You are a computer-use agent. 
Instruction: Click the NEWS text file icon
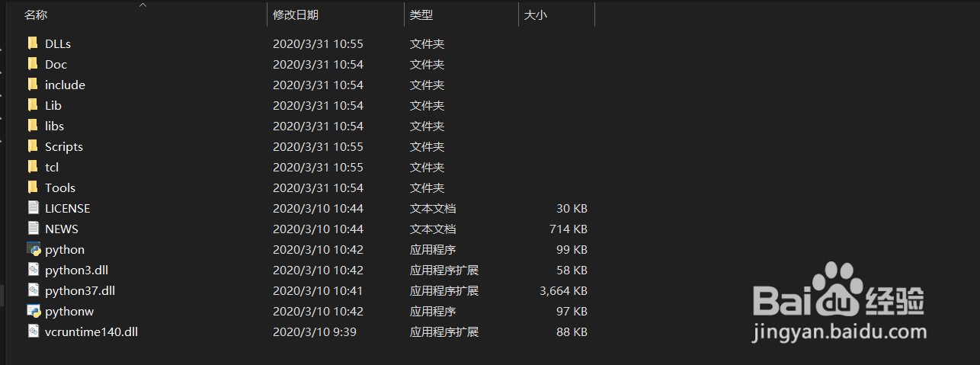tap(33, 229)
